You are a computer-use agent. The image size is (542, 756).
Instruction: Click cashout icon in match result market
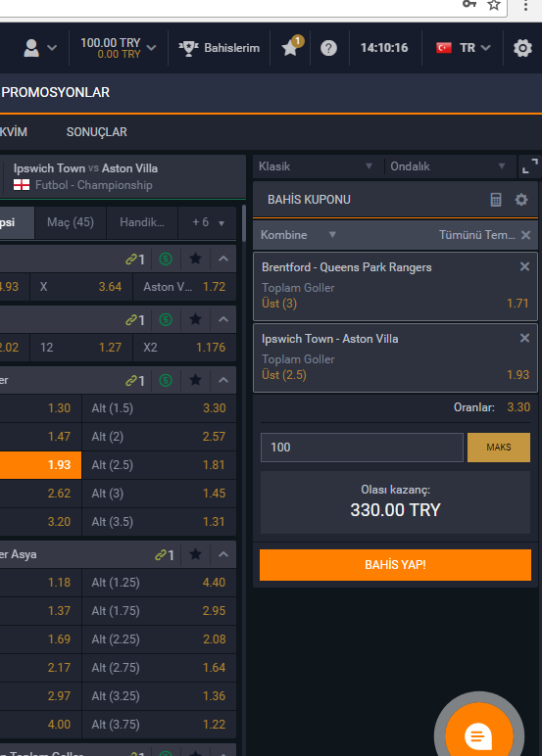(166, 259)
